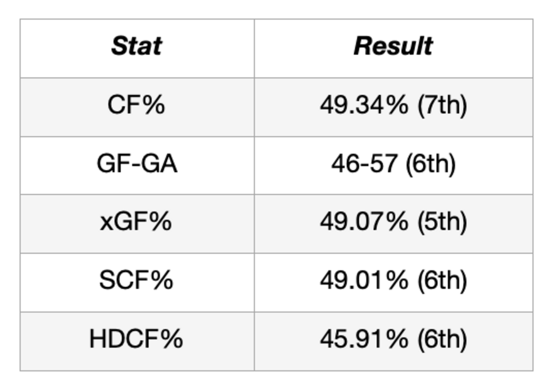This screenshot has width=549, height=392.
Task: Select the 49.07% value
Action: pos(364,222)
